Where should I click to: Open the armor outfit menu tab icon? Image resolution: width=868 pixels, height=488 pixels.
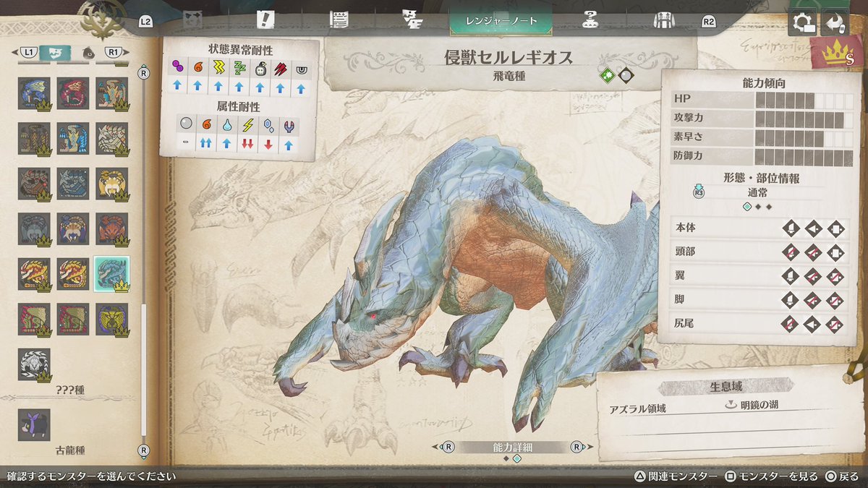coord(663,20)
